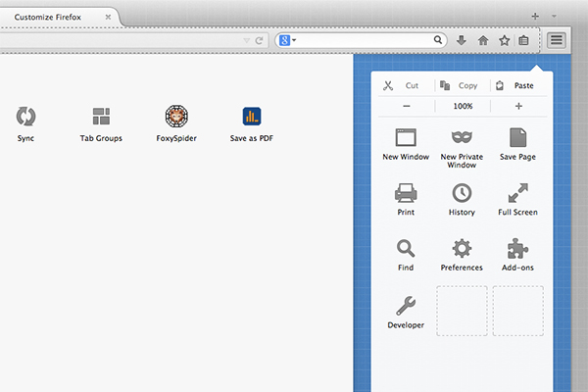Zoom out with the minus button
The width and height of the screenshot is (588, 392).
407,107
